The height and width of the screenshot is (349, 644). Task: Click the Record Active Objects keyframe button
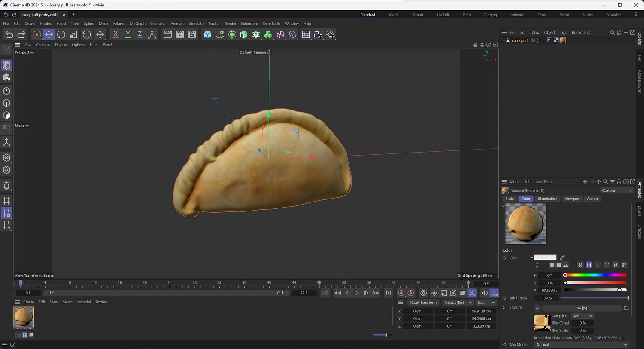point(401,293)
